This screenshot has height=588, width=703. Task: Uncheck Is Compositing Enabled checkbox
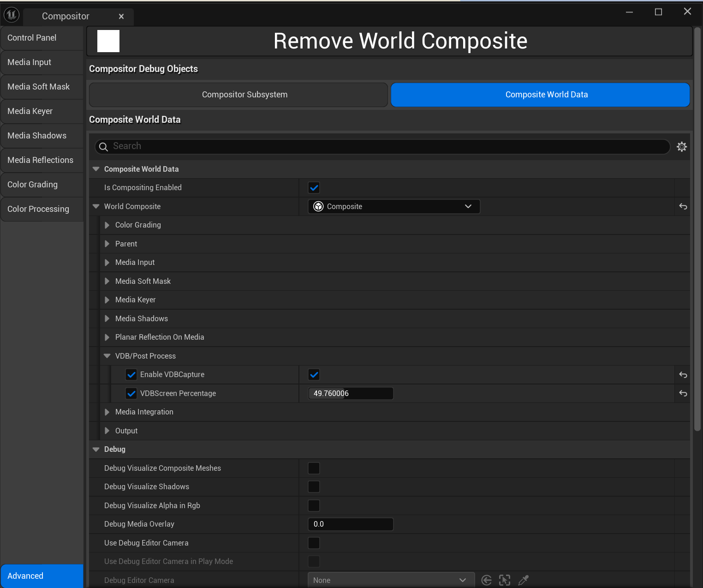click(314, 188)
